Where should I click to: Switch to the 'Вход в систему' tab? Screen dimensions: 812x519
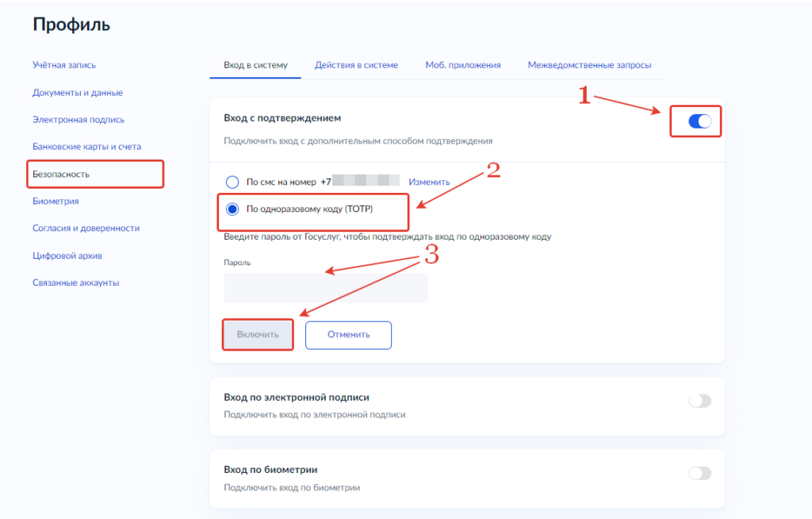pos(255,65)
